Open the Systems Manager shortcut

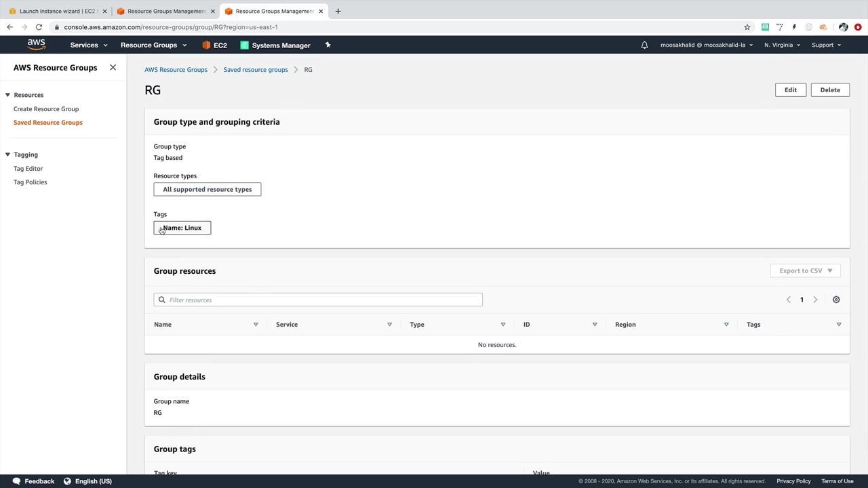coord(275,45)
